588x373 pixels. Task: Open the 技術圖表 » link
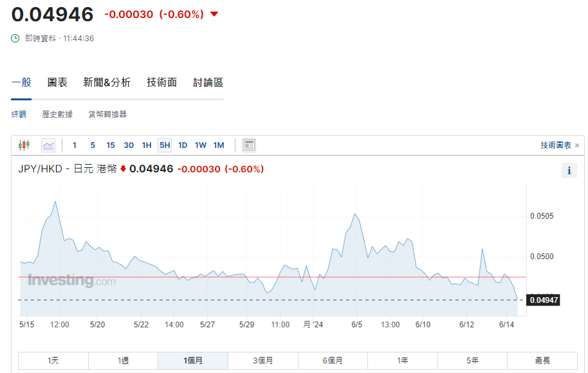coord(559,145)
